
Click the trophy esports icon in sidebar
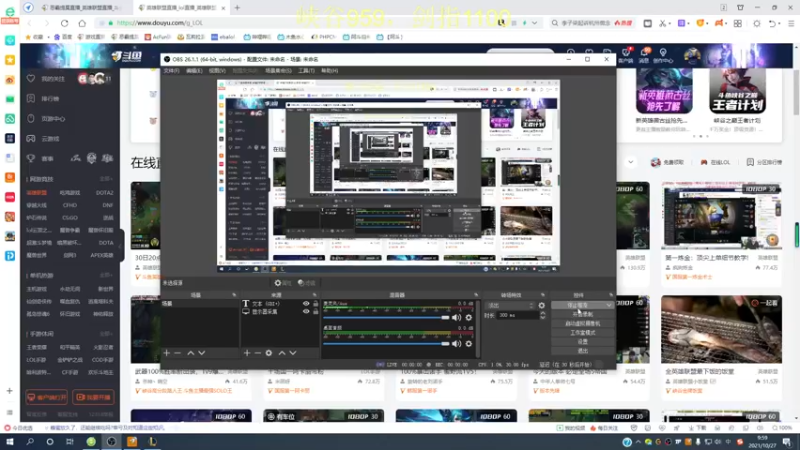coord(31,158)
